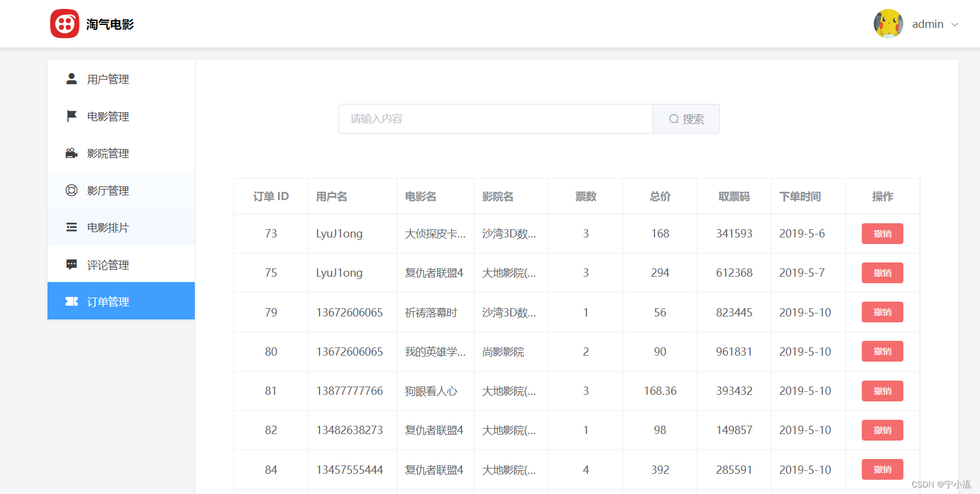
Task: Click 撤销 in order 80 row
Action: [882, 351]
